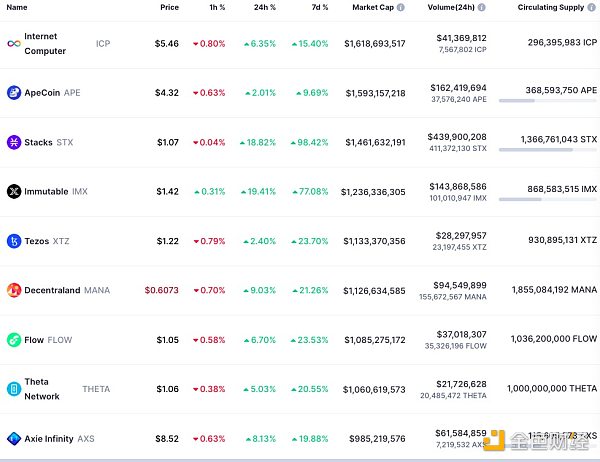Click the ApeCoin logo icon

(14, 93)
